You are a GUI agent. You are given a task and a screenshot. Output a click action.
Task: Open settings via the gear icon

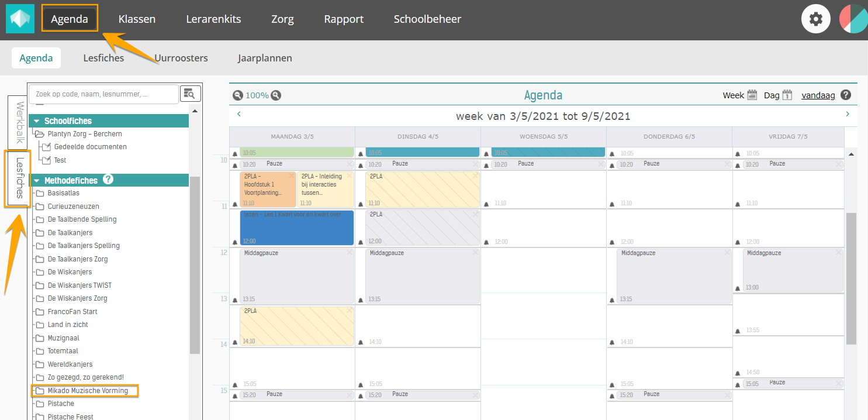(815, 19)
